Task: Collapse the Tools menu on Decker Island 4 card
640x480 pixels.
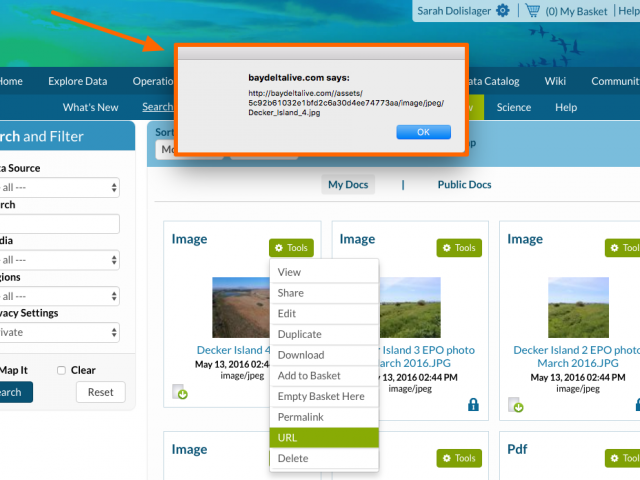Action: (291, 248)
